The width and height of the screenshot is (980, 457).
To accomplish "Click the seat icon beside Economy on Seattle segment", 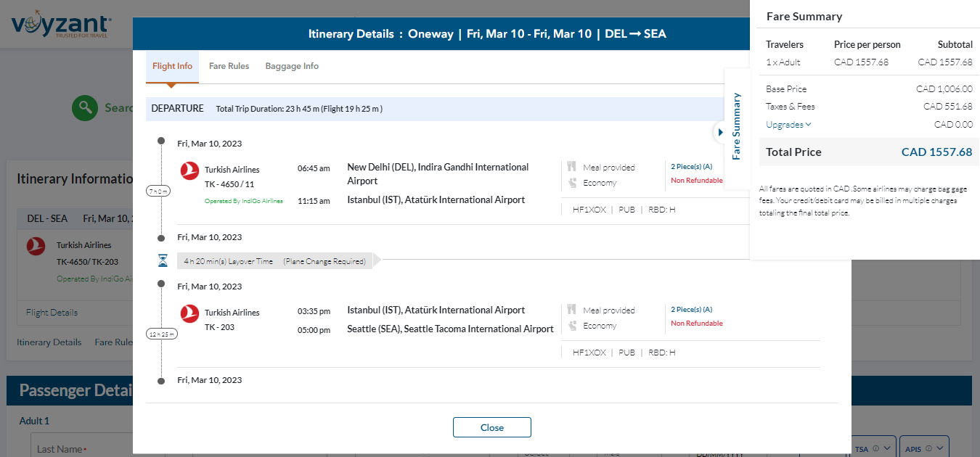I will tap(572, 326).
